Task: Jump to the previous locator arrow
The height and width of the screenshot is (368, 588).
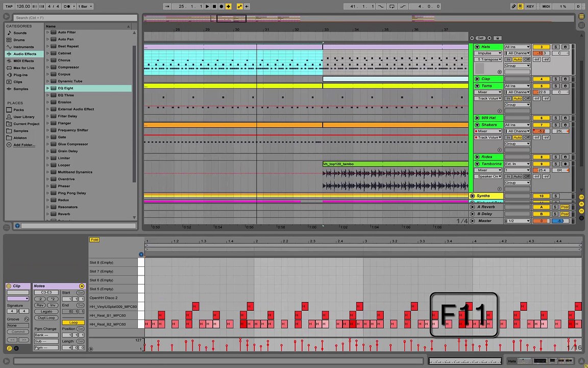Action: (472, 38)
